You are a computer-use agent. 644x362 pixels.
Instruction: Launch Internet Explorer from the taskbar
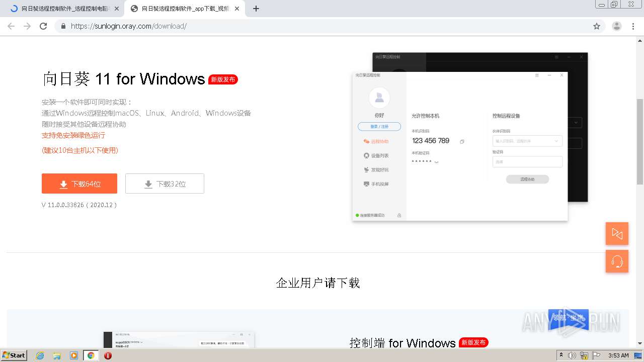pos(40,355)
